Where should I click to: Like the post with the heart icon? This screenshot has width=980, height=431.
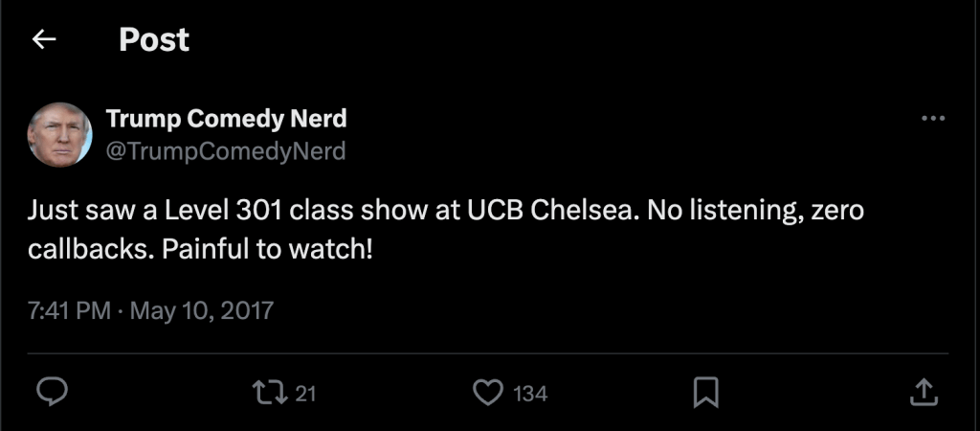(489, 392)
